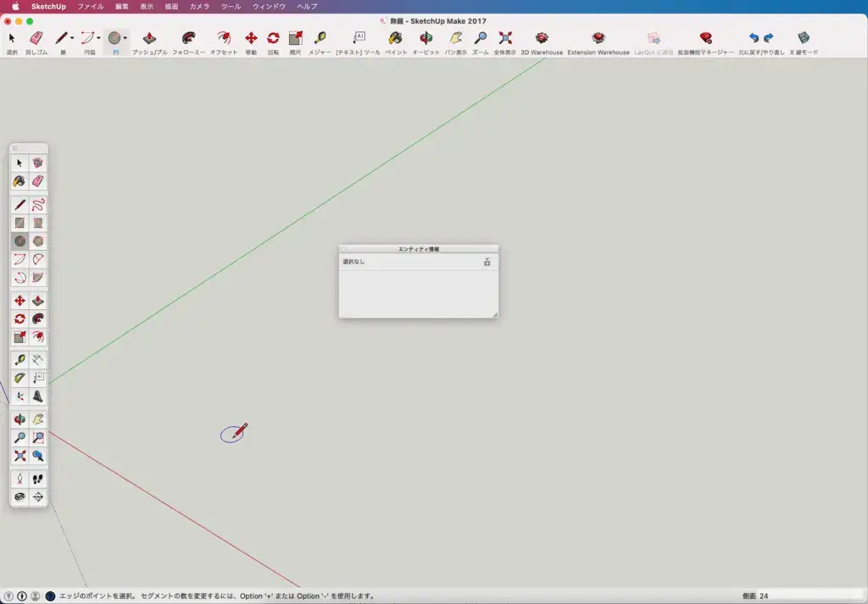Select the Freehand tool in the palette
Screen dimensions: 868x604
(x=37, y=205)
